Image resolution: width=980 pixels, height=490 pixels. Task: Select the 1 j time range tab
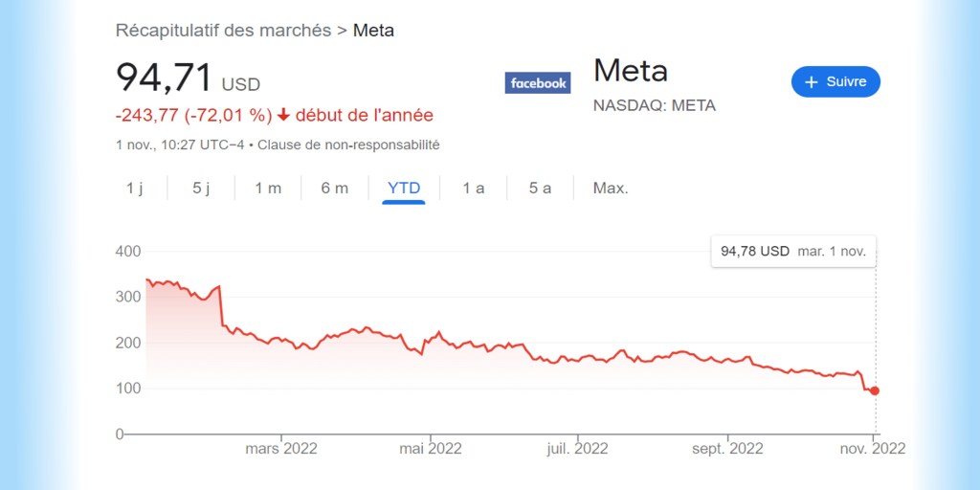click(134, 188)
